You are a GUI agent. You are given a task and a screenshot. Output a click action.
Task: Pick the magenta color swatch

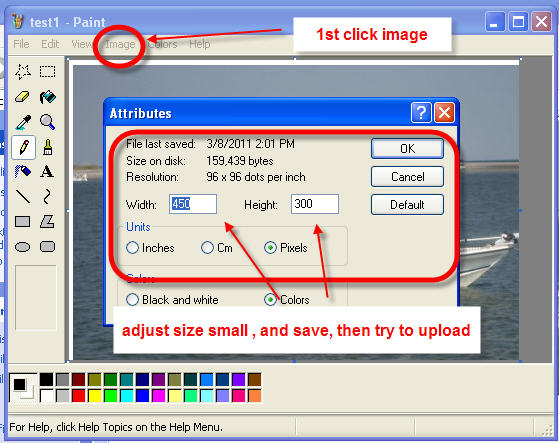pyautogui.click(x=159, y=396)
